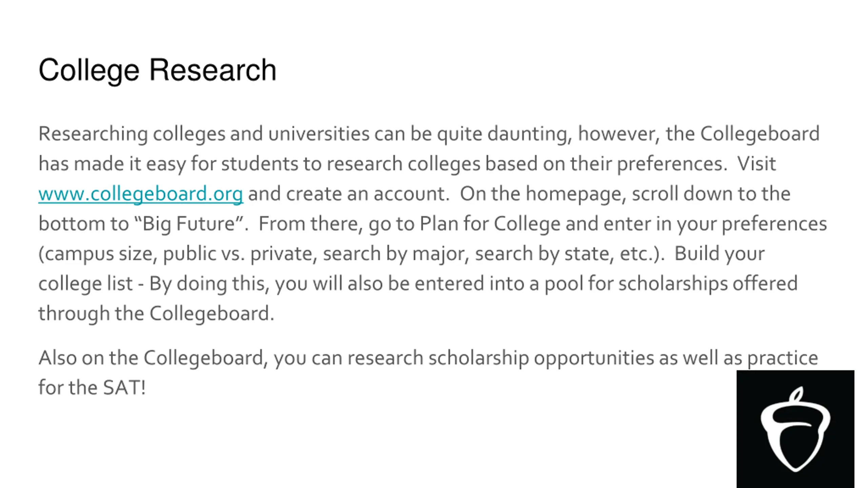
Task: Click the word "preferences." before "Visit"
Action: [x=672, y=164]
